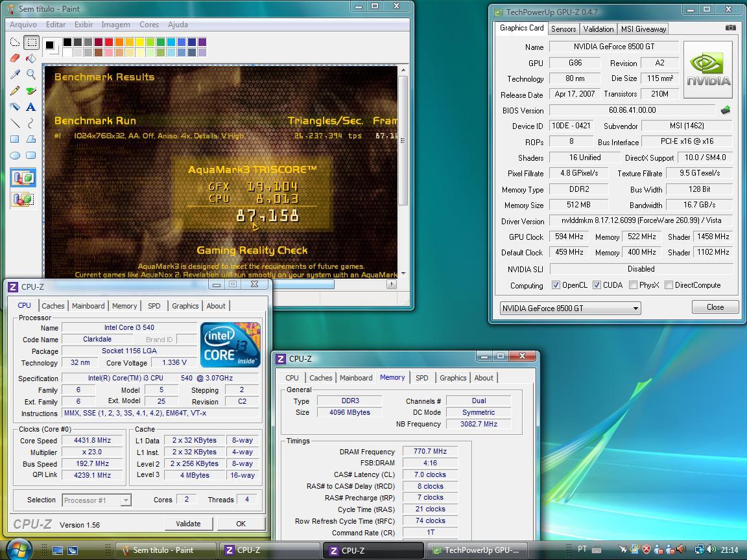This screenshot has width=747, height=560.
Task: Select the Free-Form Select tool in Paint
Action: [x=15, y=42]
